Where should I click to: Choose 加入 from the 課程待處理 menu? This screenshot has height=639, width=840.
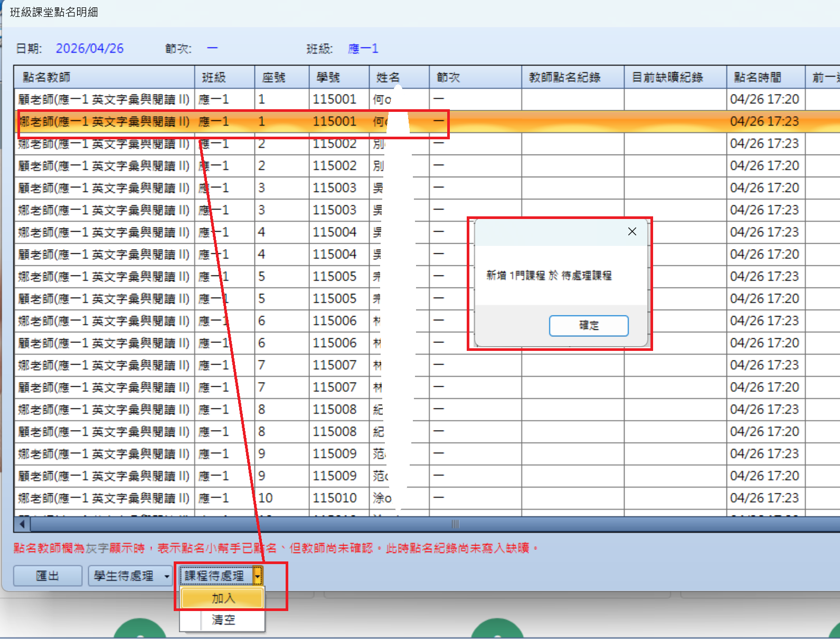pyautogui.click(x=222, y=598)
